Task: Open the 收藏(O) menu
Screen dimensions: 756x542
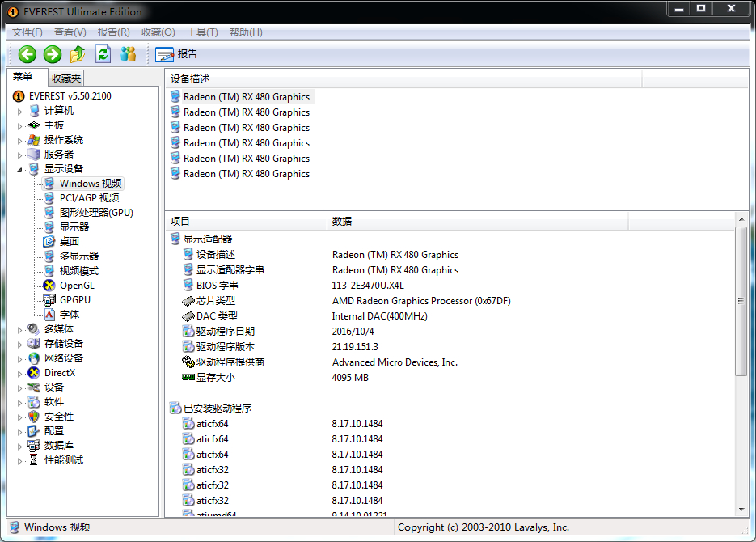Action: [x=158, y=32]
